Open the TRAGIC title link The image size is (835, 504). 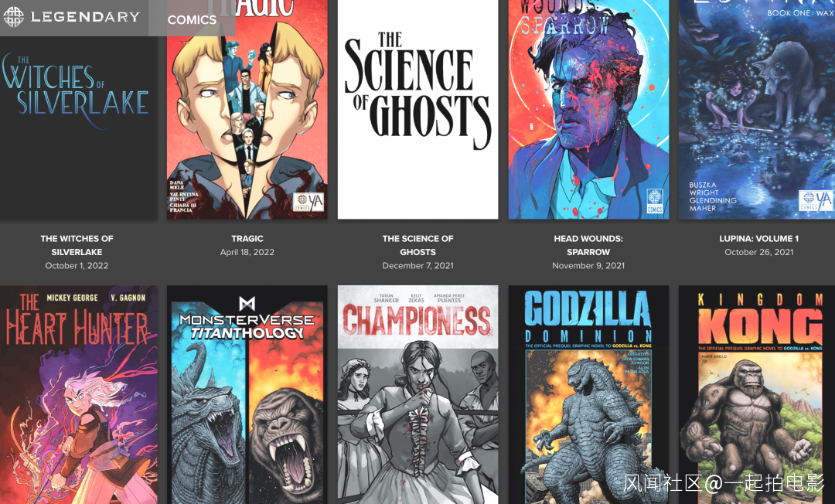pos(247,238)
